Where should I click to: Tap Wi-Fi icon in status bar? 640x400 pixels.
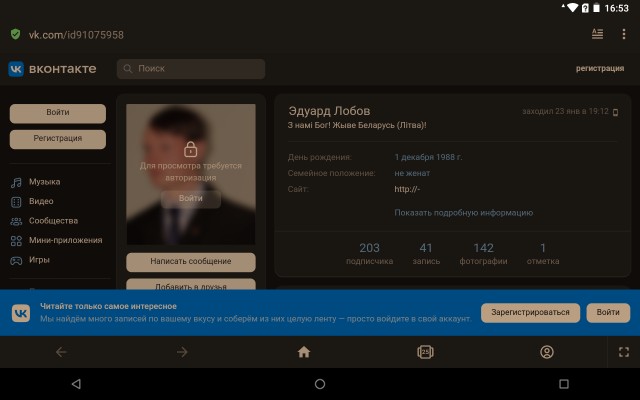(x=572, y=8)
